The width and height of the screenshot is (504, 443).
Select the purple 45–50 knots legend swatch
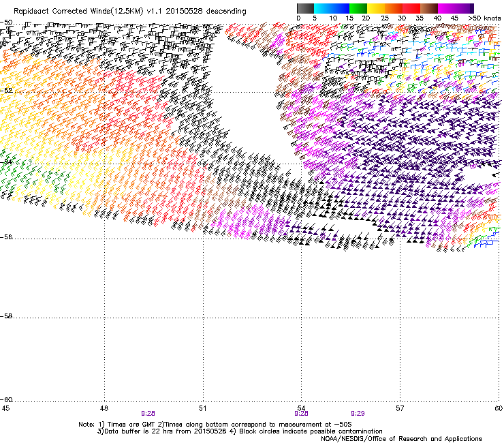(463, 8)
